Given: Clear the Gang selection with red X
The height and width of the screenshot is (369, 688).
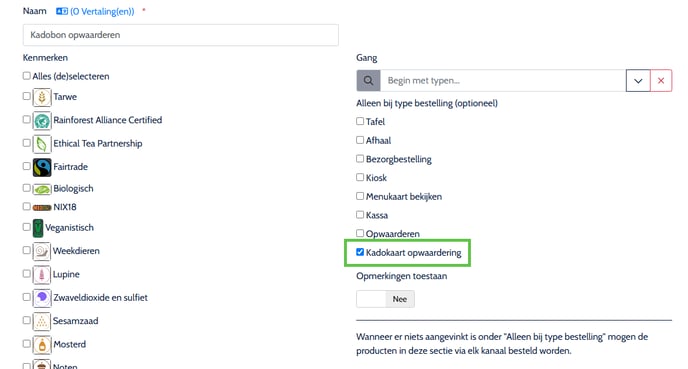Looking at the screenshot, I should 661,81.
